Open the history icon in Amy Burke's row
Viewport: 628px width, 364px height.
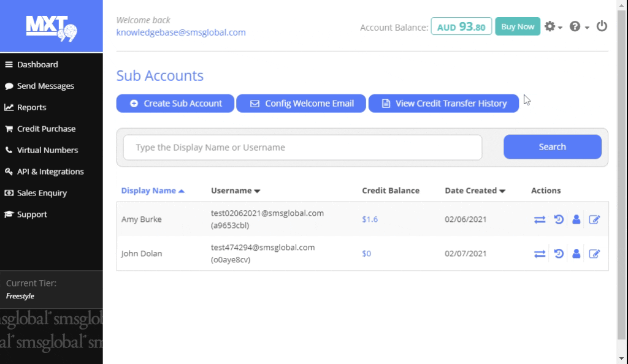pos(559,219)
